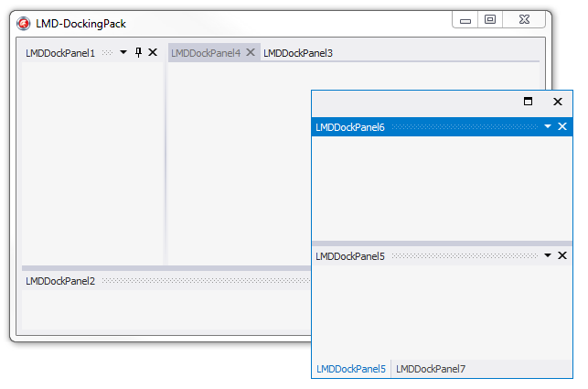The height and width of the screenshot is (389, 588).
Task: Switch to the LMDDockPanel3 tab
Action: click(298, 53)
